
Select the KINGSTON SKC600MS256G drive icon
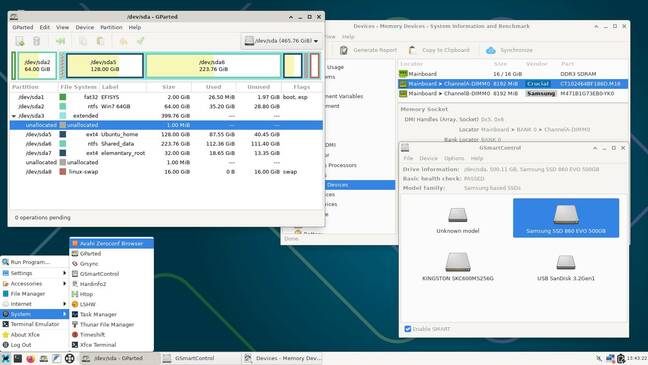(457, 267)
